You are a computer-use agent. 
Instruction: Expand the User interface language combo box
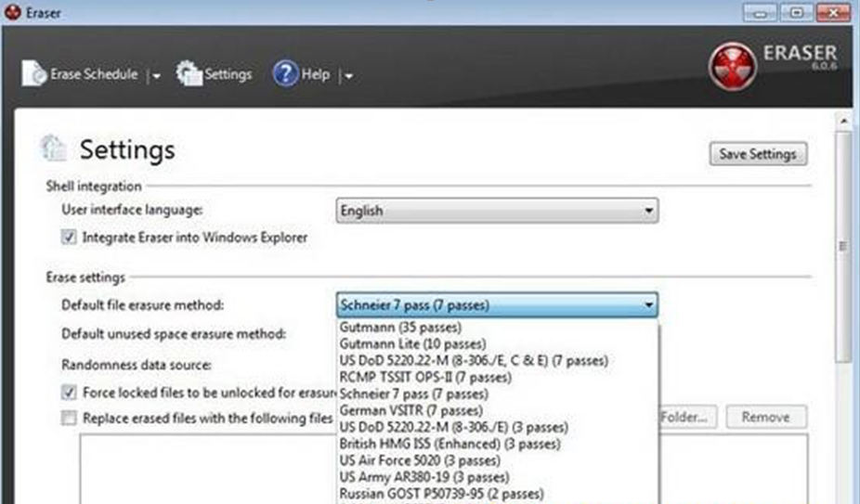point(497,211)
